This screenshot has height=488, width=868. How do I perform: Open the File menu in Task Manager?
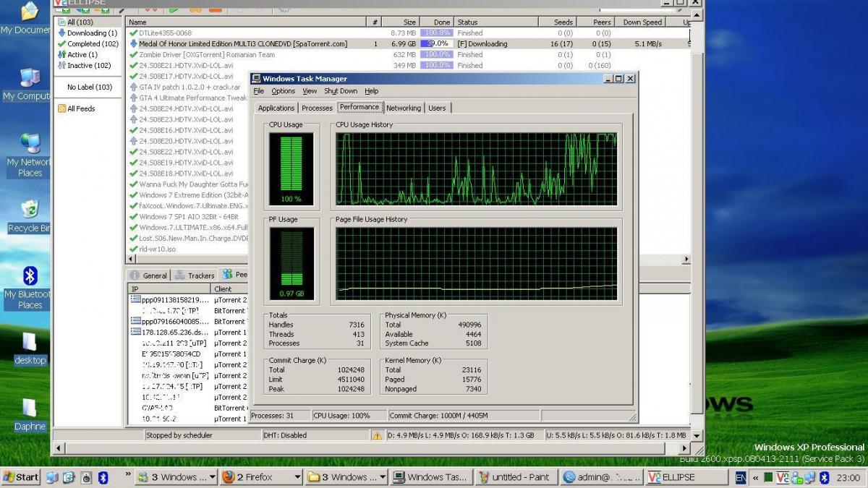[258, 91]
